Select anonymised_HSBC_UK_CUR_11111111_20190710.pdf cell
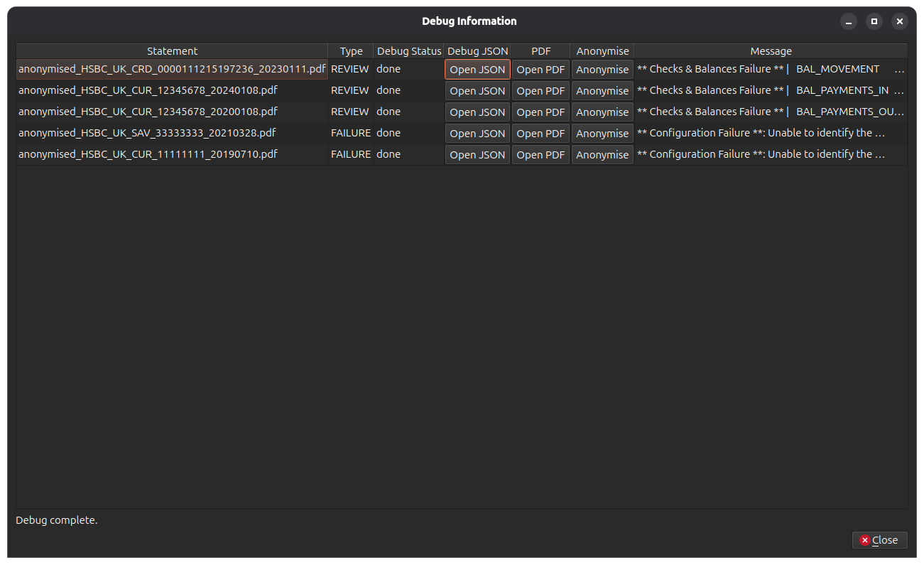The height and width of the screenshot is (565, 924). (172, 154)
